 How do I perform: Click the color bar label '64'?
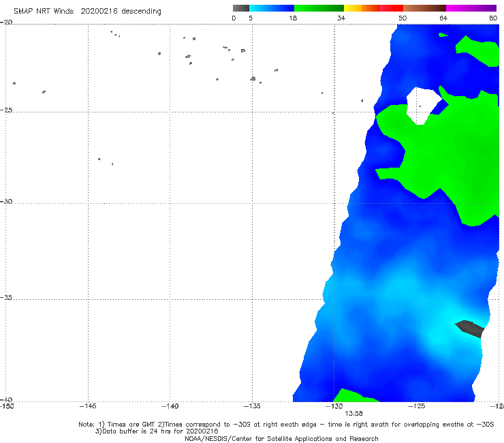[443, 18]
